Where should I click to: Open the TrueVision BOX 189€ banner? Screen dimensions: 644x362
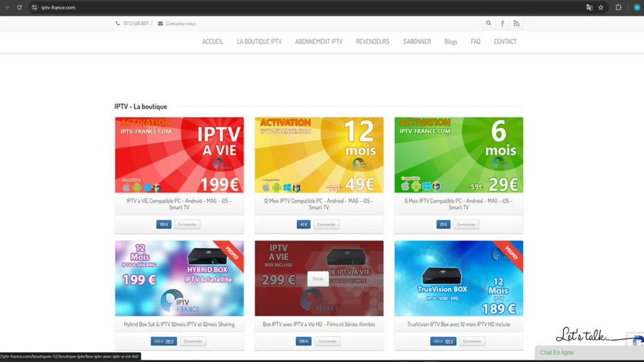click(458, 278)
